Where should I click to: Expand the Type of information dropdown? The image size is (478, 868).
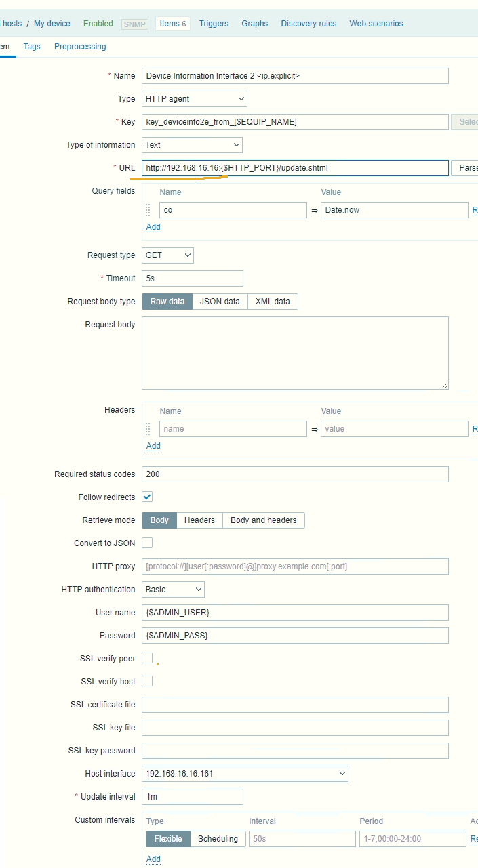click(192, 145)
